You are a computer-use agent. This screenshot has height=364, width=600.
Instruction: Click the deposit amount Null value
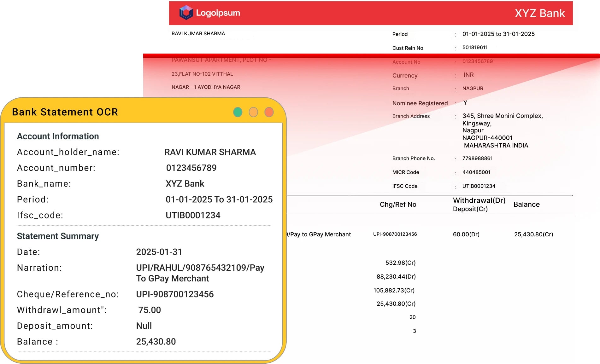coord(144,326)
